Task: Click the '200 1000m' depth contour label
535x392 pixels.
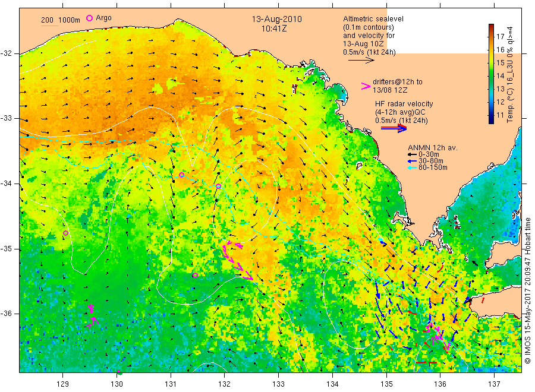Action: [x=61, y=20]
